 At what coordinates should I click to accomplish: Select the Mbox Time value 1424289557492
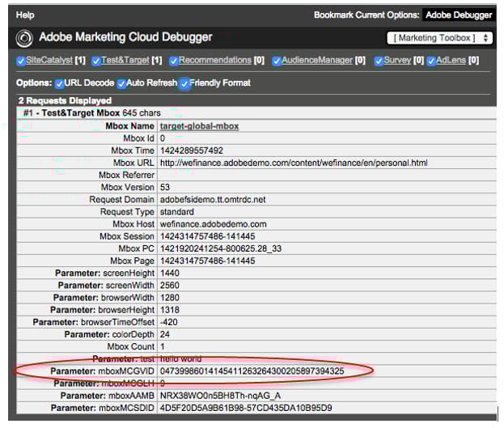point(192,150)
